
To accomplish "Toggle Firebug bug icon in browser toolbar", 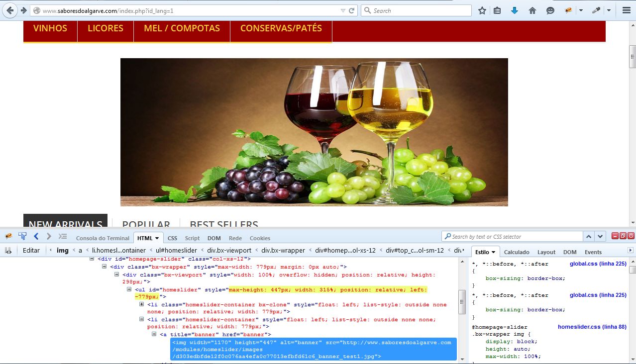I will (x=568, y=10).
